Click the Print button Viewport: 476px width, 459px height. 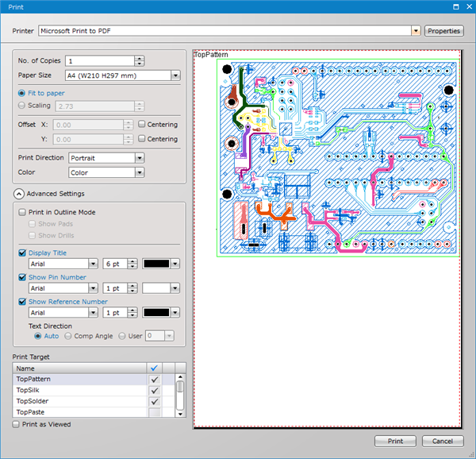point(395,442)
